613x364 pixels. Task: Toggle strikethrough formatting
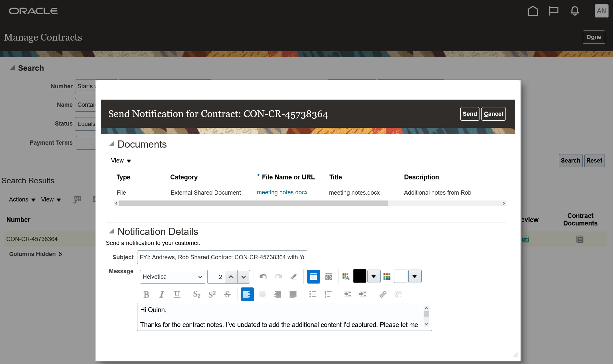(x=227, y=294)
